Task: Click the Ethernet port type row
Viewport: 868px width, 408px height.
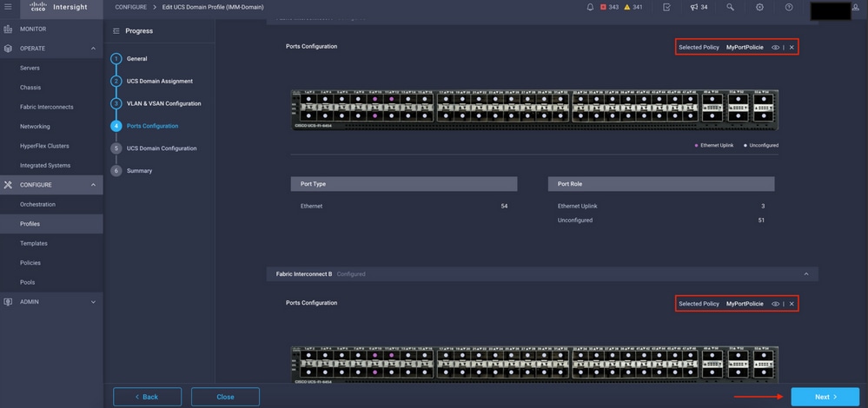Action: pyautogui.click(x=403, y=207)
